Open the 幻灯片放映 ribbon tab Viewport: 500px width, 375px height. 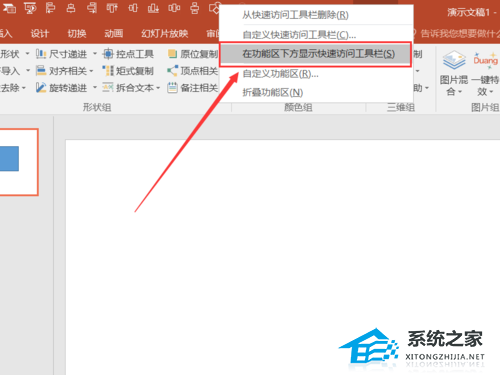click(164, 33)
